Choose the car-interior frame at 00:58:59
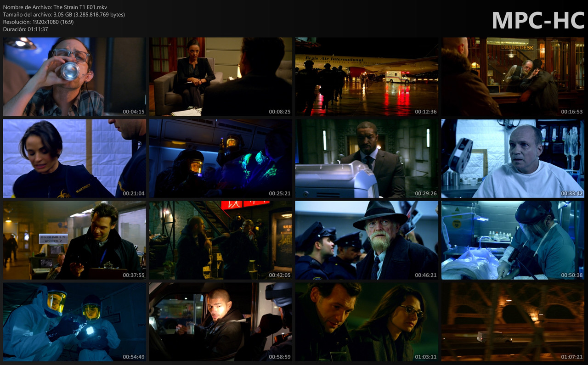This screenshot has height=365, width=588. 220,322
